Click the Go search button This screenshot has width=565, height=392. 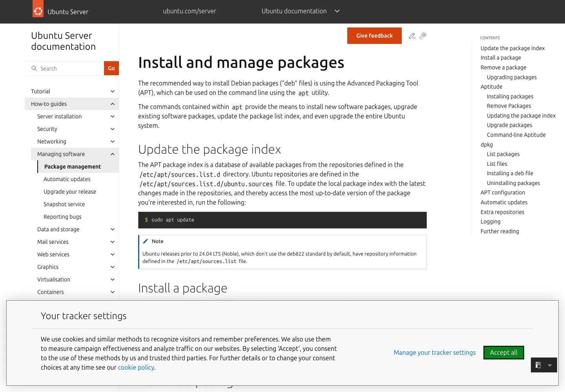click(x=111, y=68)
